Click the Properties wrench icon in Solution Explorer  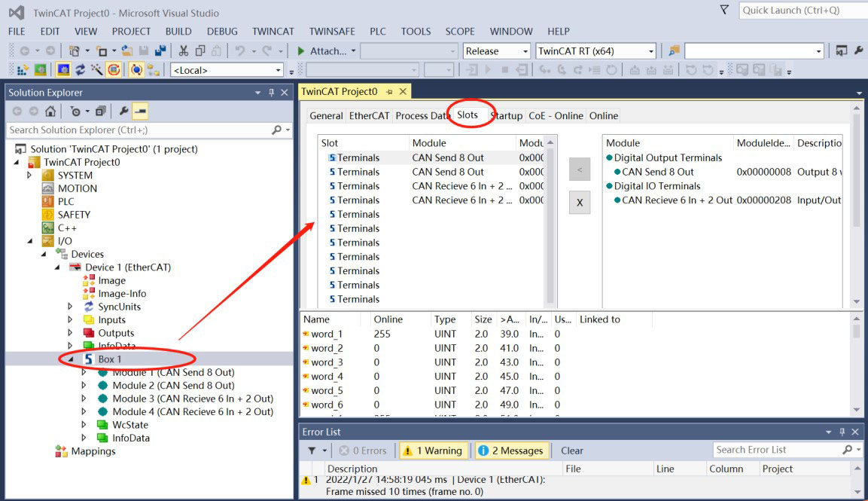123,112
